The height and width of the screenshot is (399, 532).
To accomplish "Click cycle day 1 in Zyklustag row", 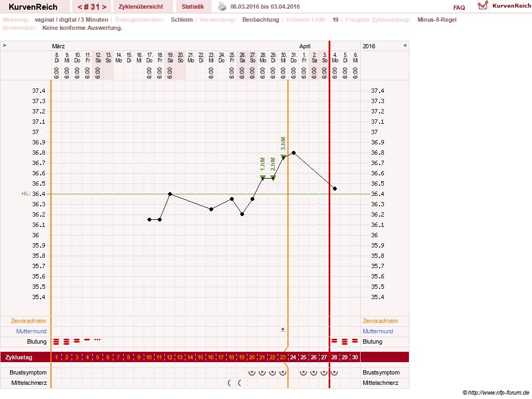I will (x=56, y=357).
